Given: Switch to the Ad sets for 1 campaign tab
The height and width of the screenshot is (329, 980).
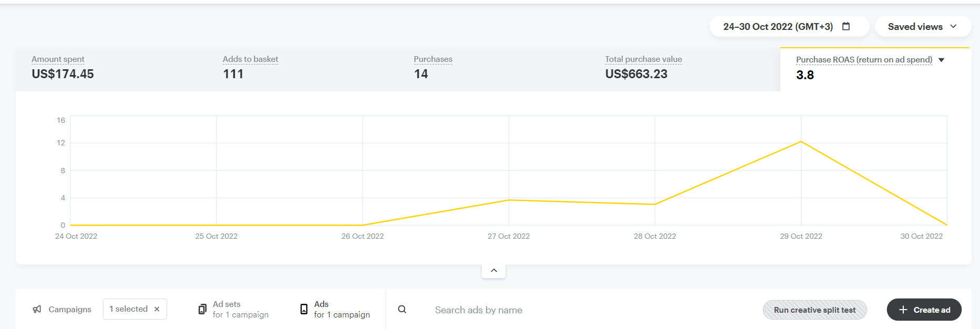Looking at the screenshot, I should click(x=240, y=309).
